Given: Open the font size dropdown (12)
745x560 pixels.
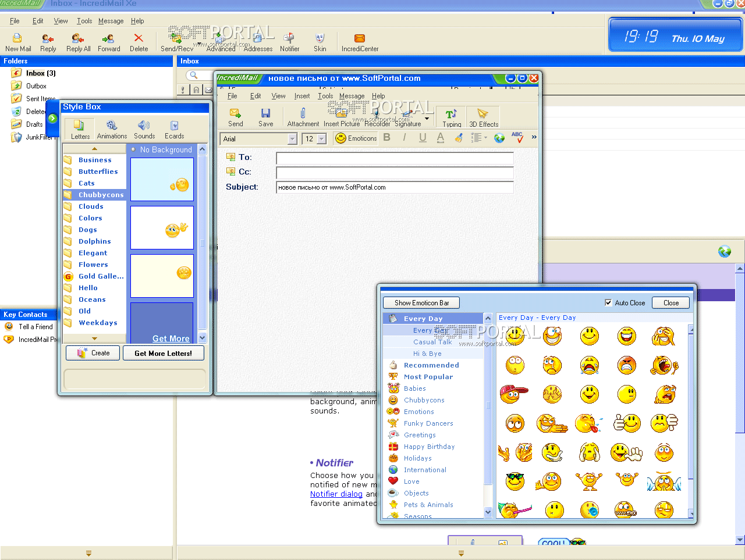Looking at the screenshot, I should pos(321,139).
